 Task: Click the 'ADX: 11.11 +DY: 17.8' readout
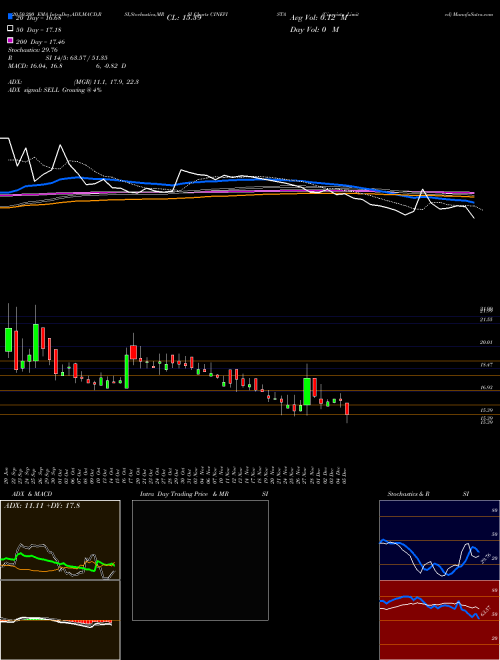coord(41,506)
